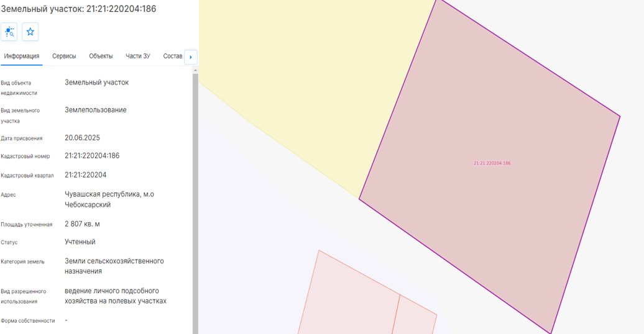The image size is (644, 334).
Task: Add parcel to favorites with star icon
Action: 30,32
